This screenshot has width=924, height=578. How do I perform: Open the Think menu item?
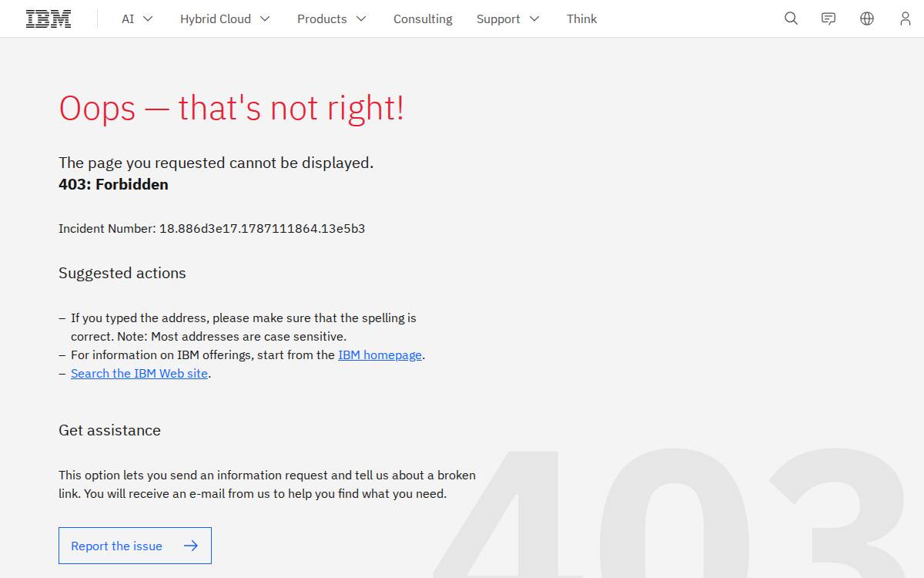[581, 18]
